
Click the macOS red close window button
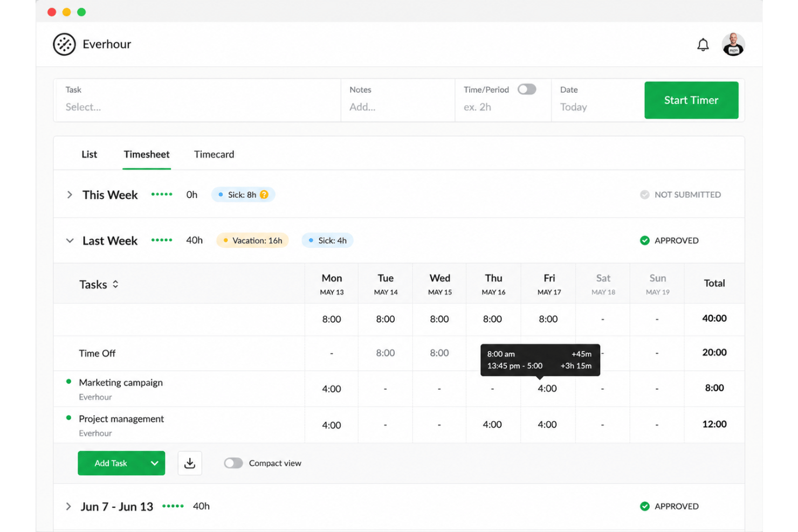(x=52, y=12)
